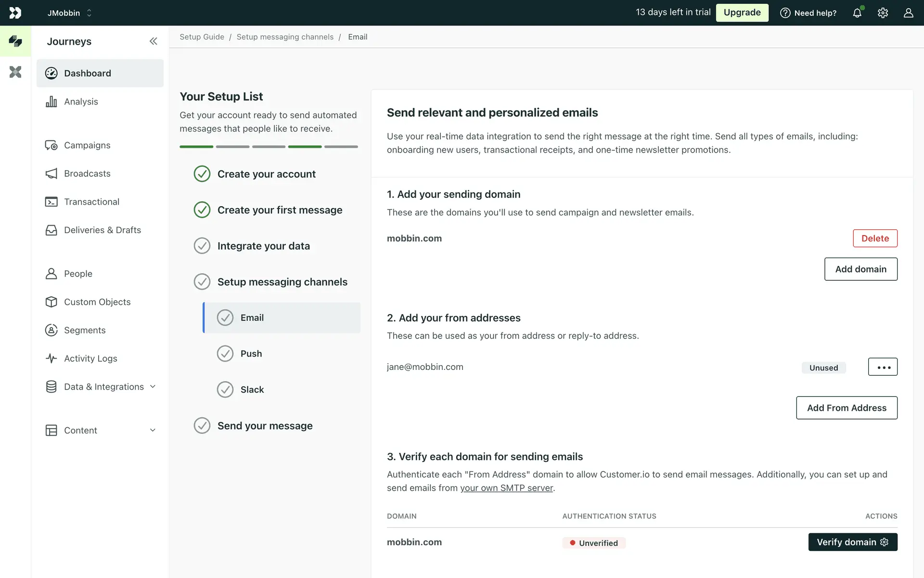Click the Broadcasts megaphone icon
This screenshot has height=578, width=924.
pyautogui.click(x=51, y=173)
